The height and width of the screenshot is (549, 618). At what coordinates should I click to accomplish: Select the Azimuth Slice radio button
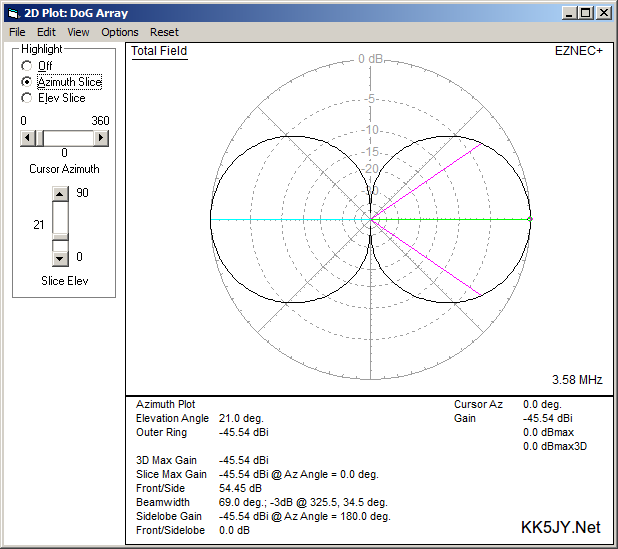pyautogui.click(x=27, y=82)
